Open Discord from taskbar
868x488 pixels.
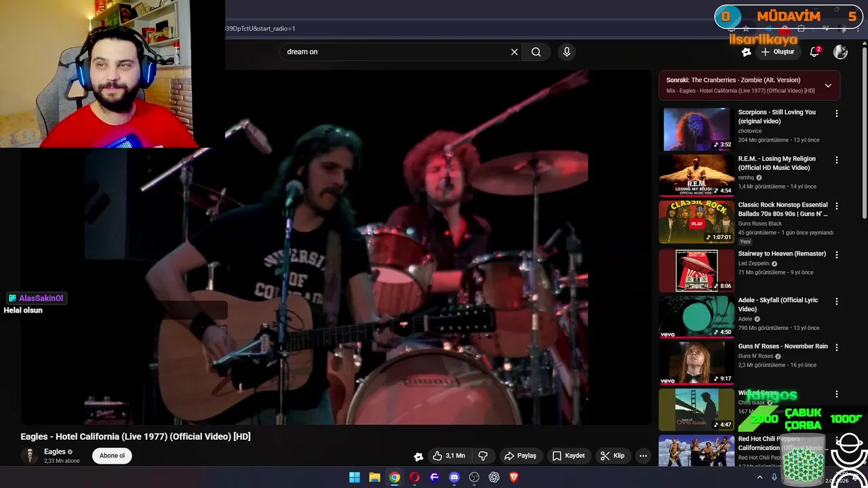tap(454, 477)
